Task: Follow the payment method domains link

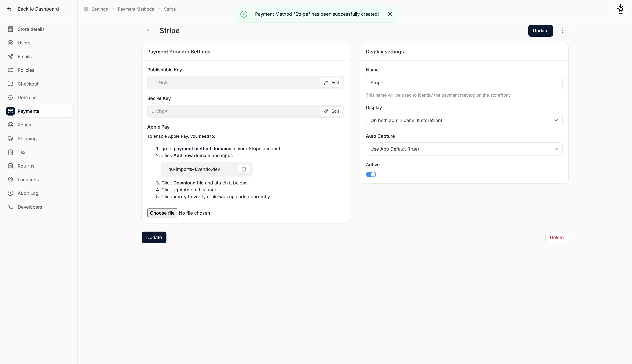Action: 202,148
